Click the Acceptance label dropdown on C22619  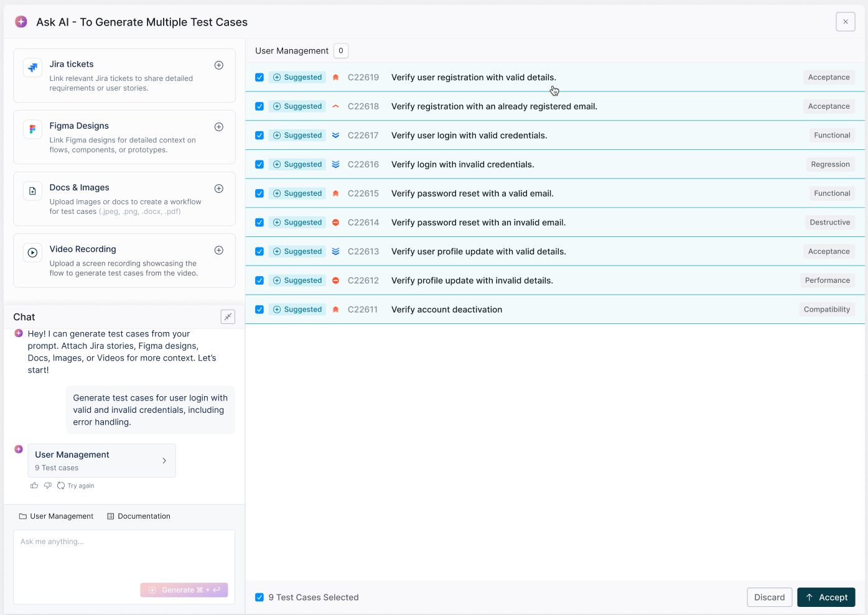(829, 77)
